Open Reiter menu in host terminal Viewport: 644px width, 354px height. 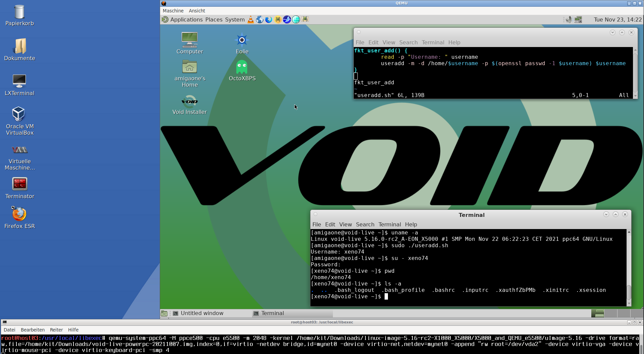(x=56, y=330)
